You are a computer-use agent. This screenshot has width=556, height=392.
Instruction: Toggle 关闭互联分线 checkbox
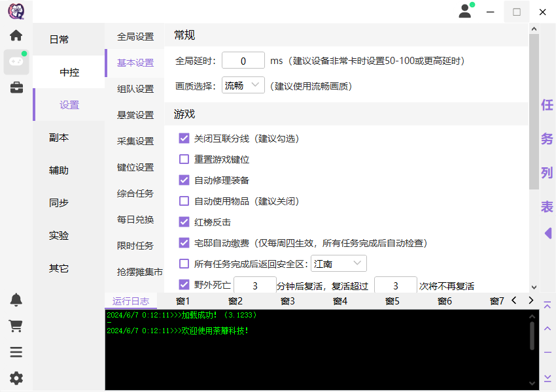tap(184, 138)
